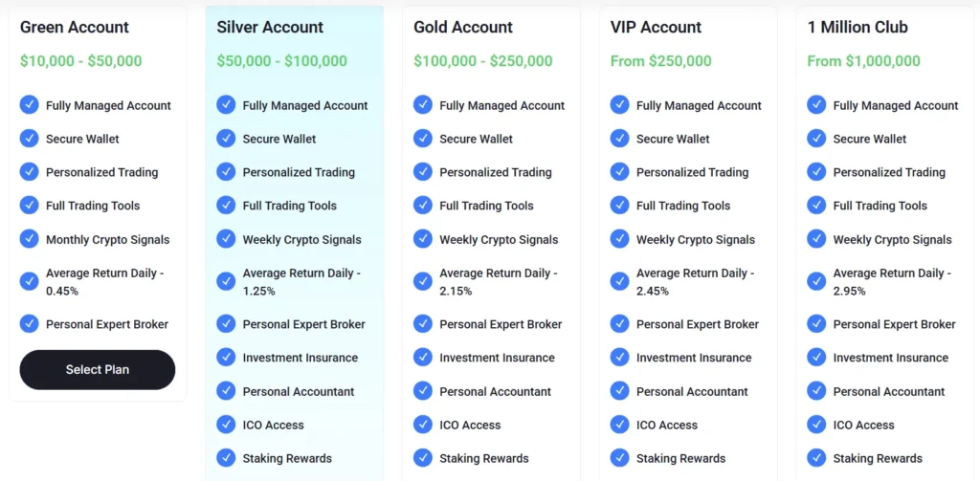Click the checkmark beside Silver Account Investment Insurance
Viewport: 980px width, 481px height.
226,358
